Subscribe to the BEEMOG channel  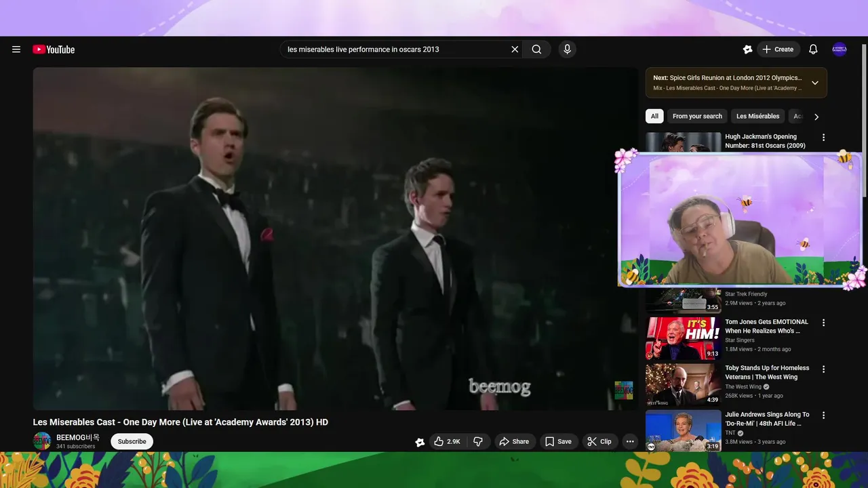pos(132,441)
